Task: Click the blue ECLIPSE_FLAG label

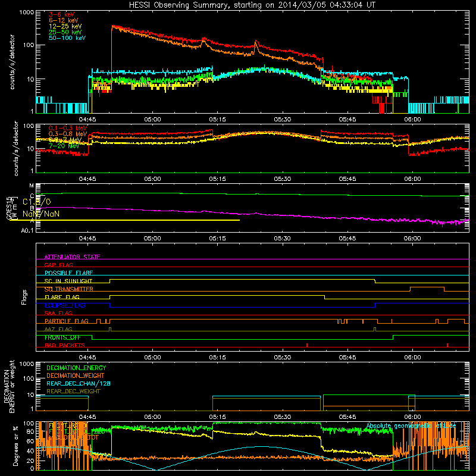Action: tap(65, 305)
